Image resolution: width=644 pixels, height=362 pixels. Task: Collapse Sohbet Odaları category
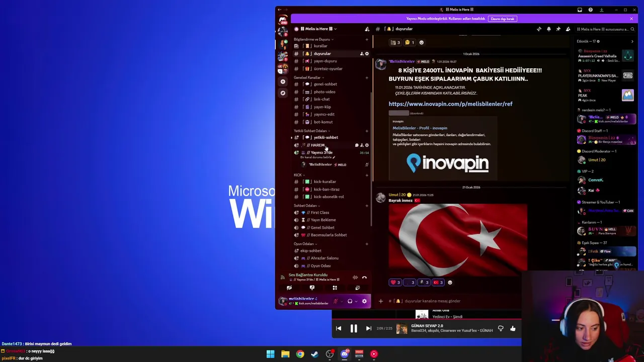click(x=307, y=206)
